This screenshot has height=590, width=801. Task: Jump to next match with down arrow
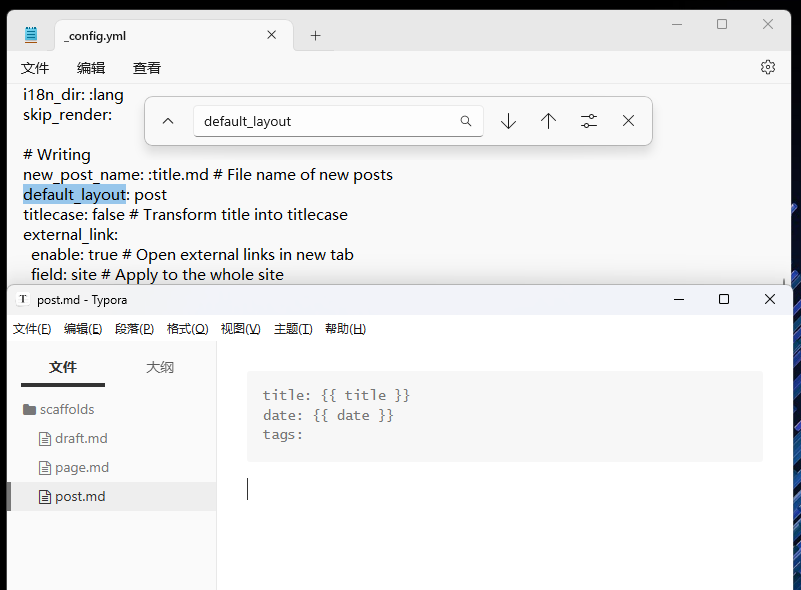508,121
